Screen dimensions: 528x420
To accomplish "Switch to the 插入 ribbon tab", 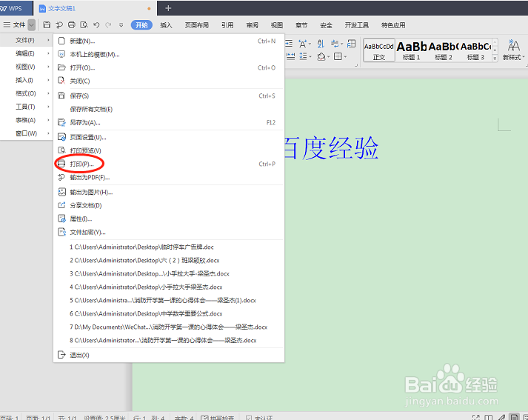I will pyautogui.click(x=166, y=25).
